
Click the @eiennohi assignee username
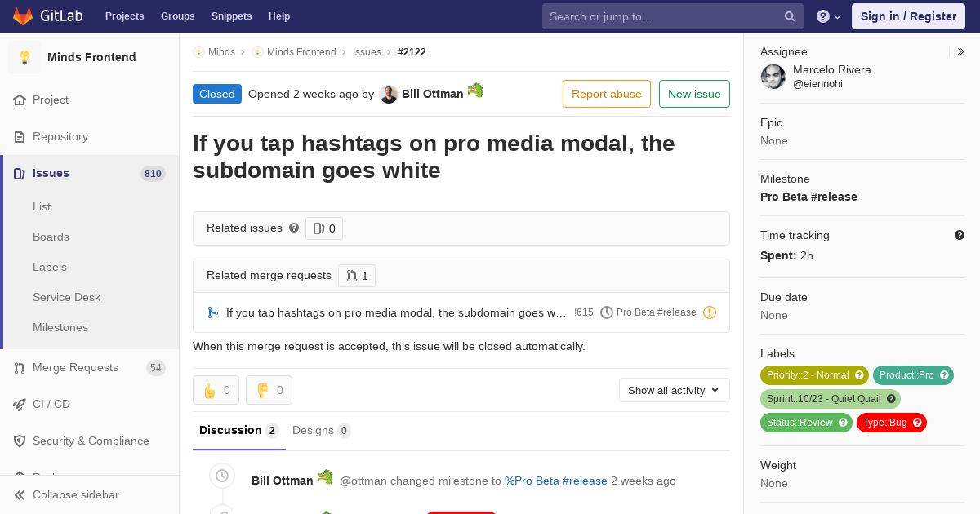coord(817,84)
